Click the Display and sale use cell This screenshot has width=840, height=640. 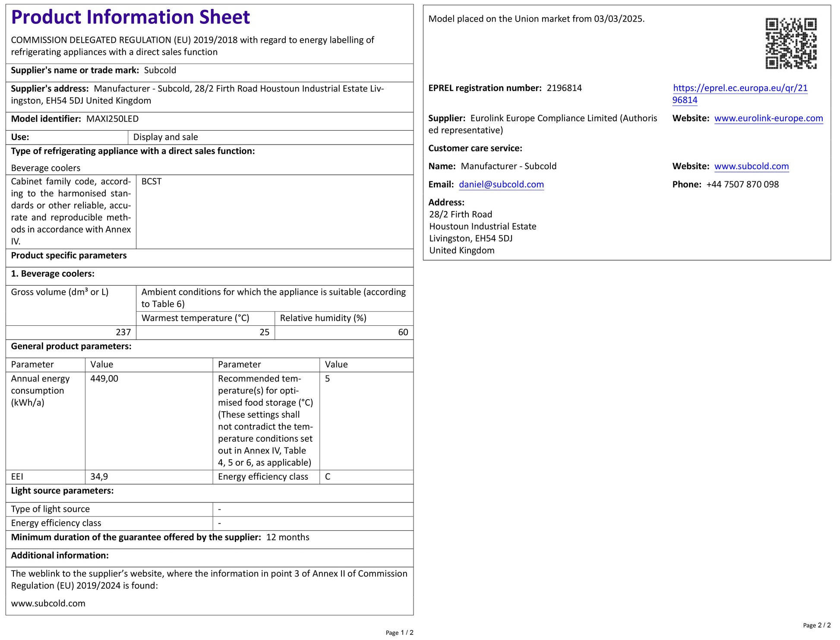pos(165,137)
